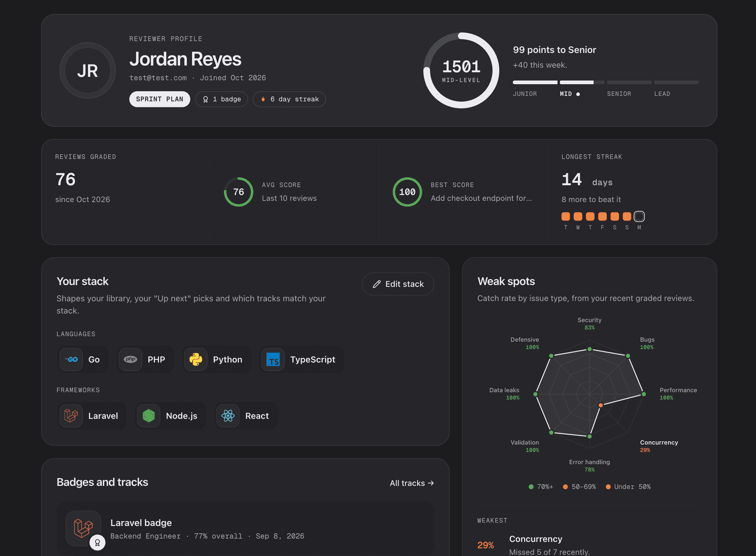This screenshot has height=556, width=756.
Task: Click the Go language icon
Action: pos(71,359)
